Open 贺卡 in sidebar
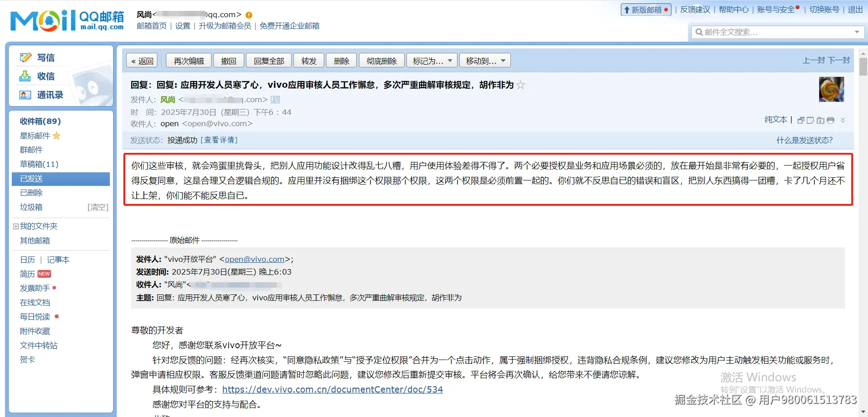The width and height of the screenshot is (868, 417). coord(27,360)
